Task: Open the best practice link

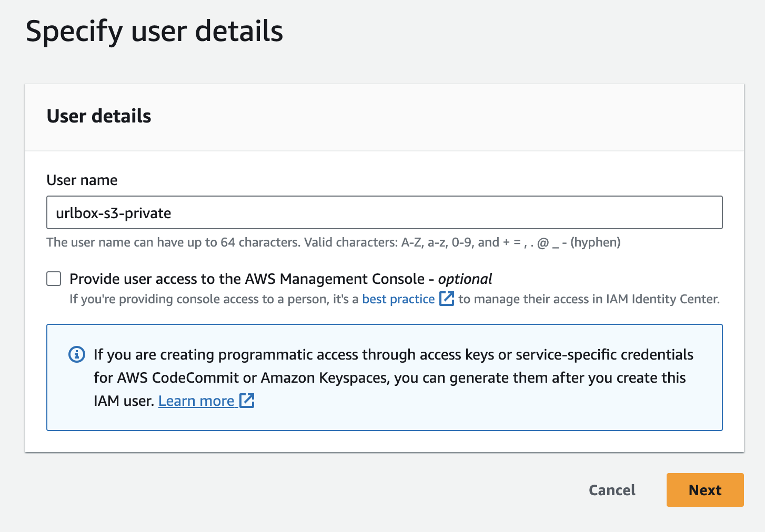Action: (398, 299)
